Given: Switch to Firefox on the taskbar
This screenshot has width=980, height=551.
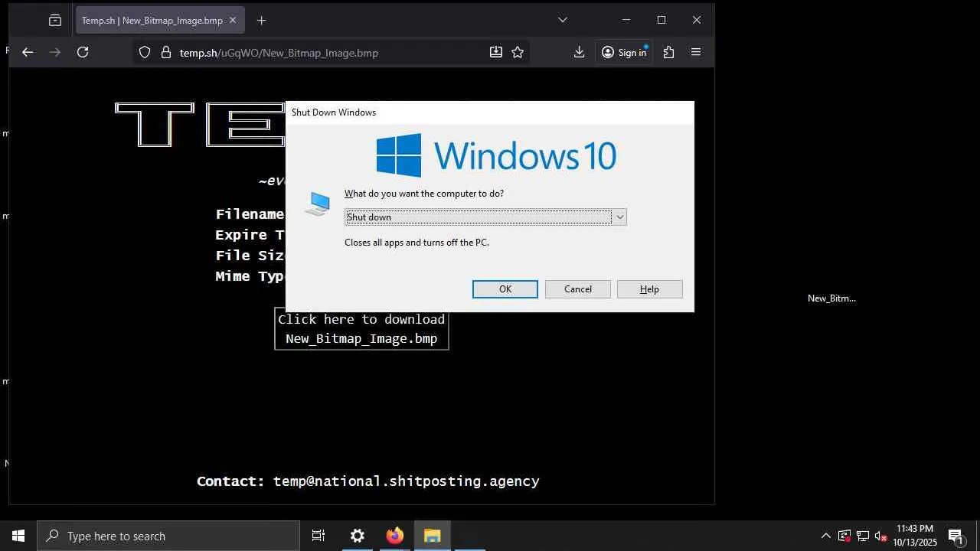Looking at the screenshot, I should pos(395,536).
